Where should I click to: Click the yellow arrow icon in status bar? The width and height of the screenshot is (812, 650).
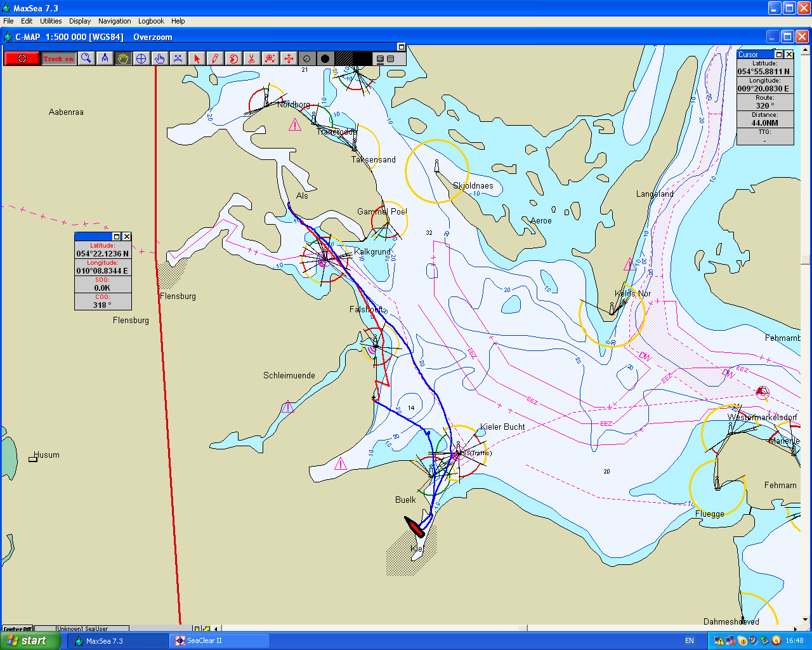[207, 629]
